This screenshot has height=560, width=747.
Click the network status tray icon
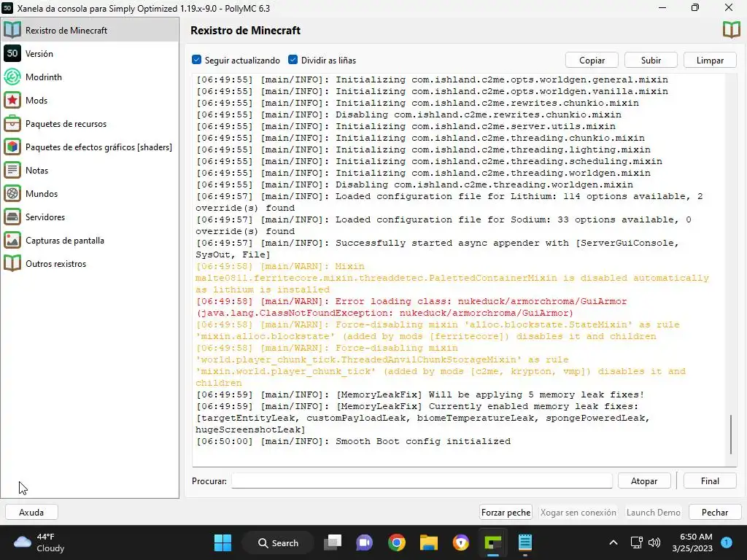pos(636,542)
